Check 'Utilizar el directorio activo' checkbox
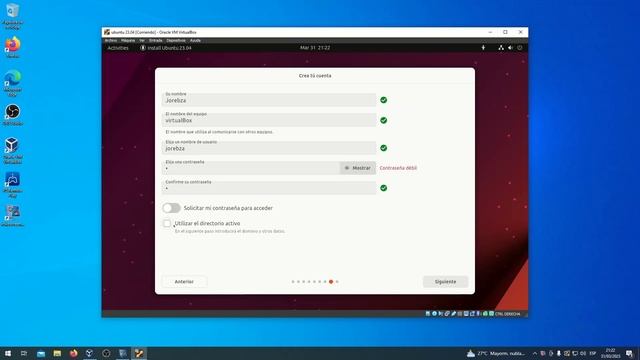The image size is (640, 360). (167, 223)
